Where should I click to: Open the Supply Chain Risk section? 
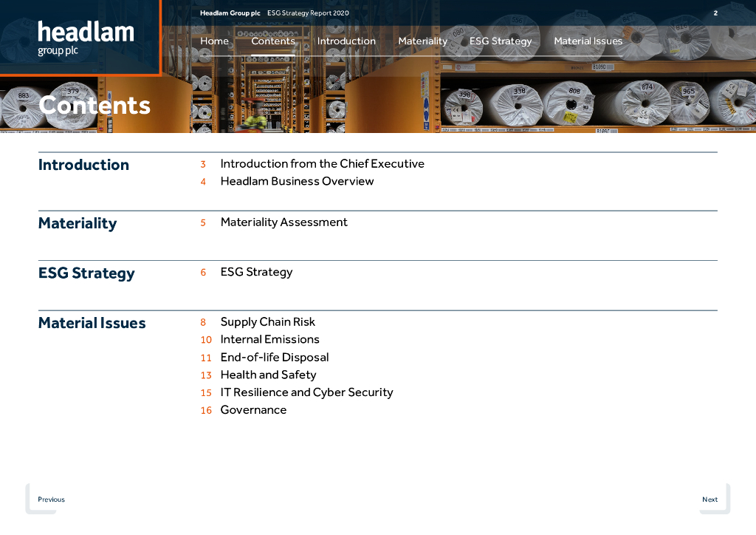tap(267, 322)
